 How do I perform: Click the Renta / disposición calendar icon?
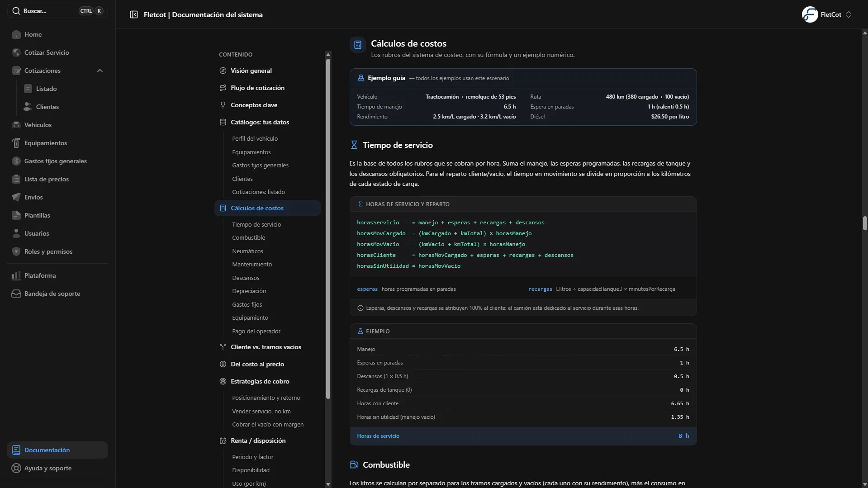coord(223,441)
